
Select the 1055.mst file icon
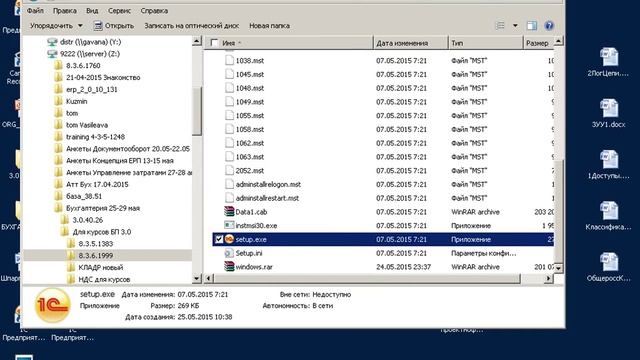[229, 116]
